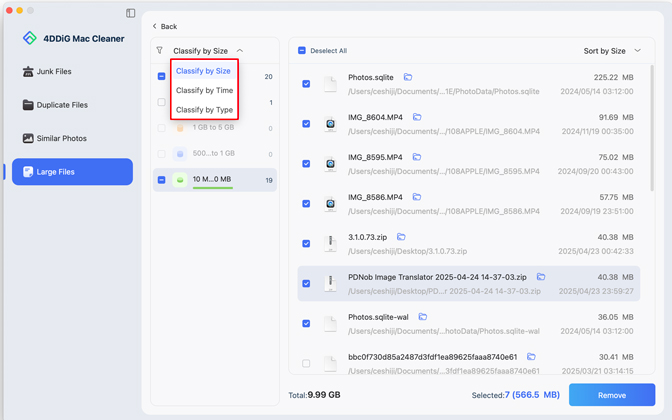Go back using the Back button
The height and width of the screenshot is (420, 672).
(x=165, y=26)
